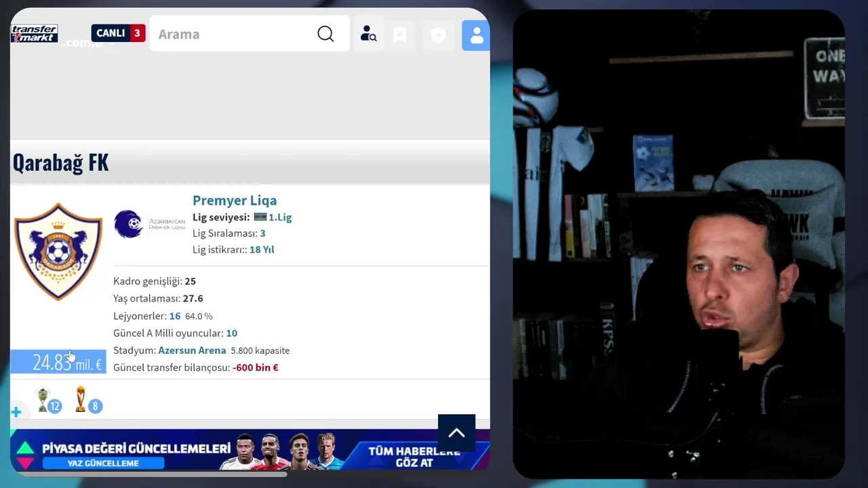Click the 5.800 kapasite text
The height and width of the screenshot is (488, 868).
(x=260, y=350)
